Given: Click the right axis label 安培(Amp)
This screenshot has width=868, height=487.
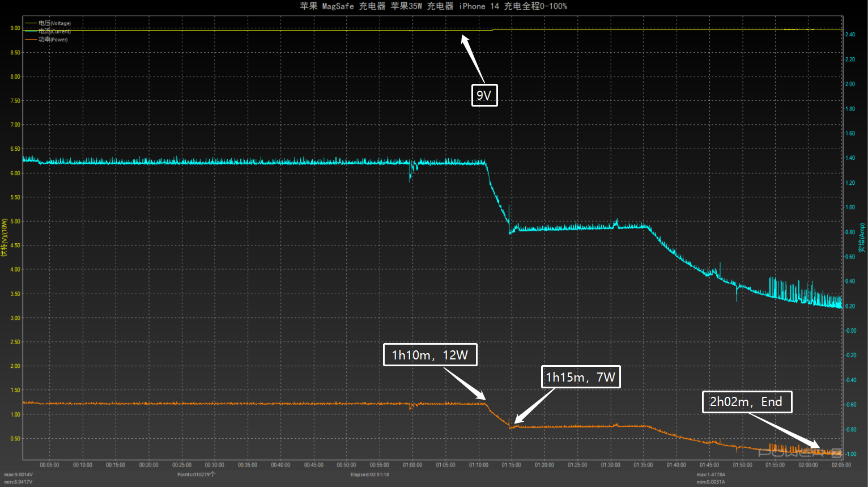Looking at the screenshot, I should (862, 238).
